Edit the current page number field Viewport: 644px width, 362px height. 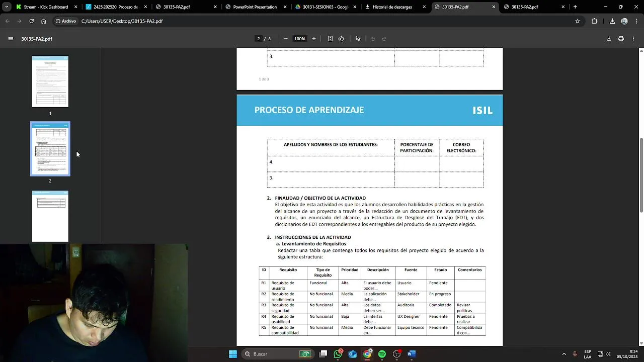coord(259,39)
